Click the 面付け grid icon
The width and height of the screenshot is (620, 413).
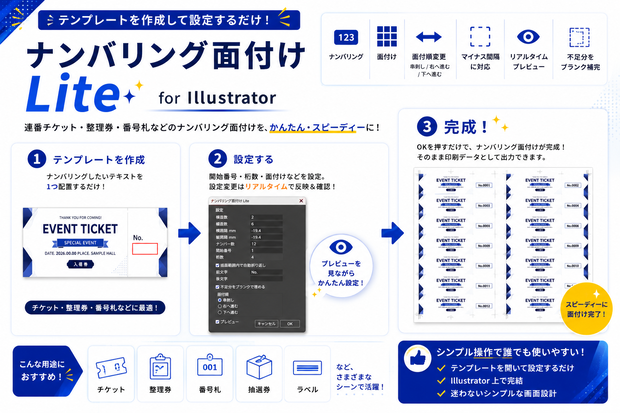click(387, 36)
